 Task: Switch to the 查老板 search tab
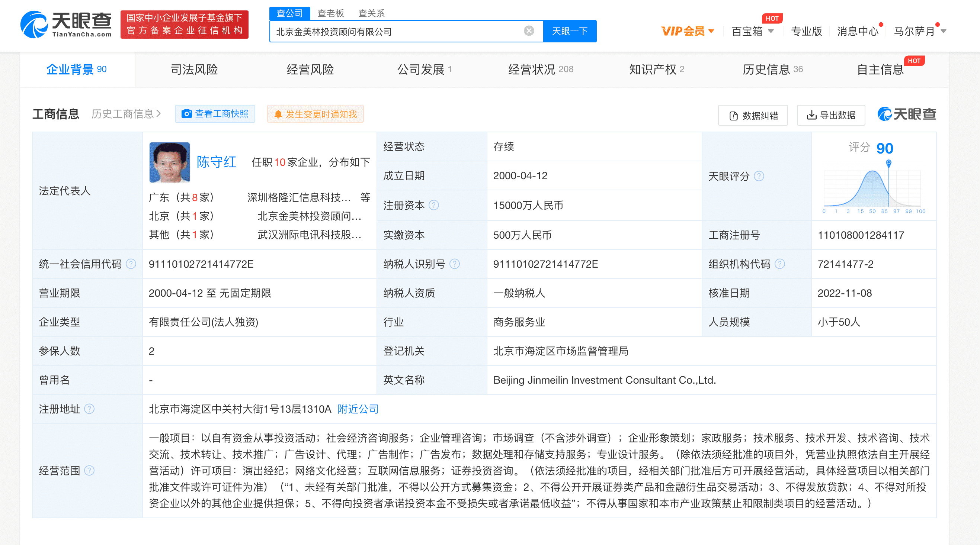331,13
